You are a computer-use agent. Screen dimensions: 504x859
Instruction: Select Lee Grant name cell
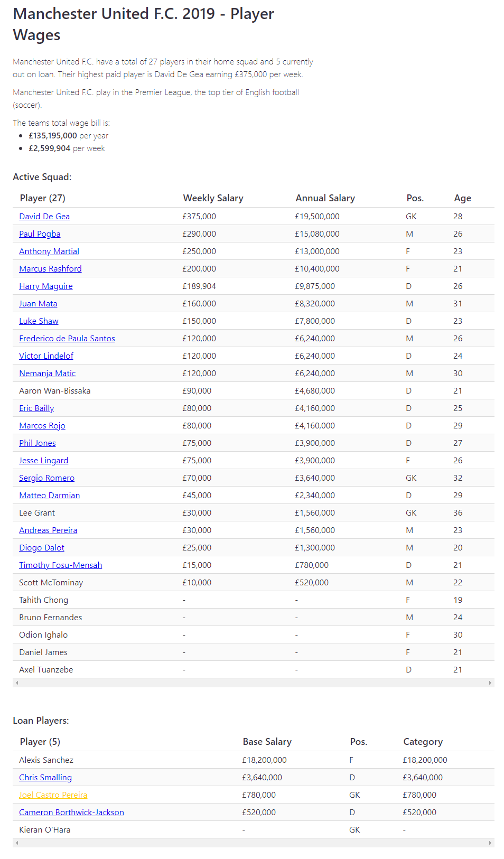[37, 512]
